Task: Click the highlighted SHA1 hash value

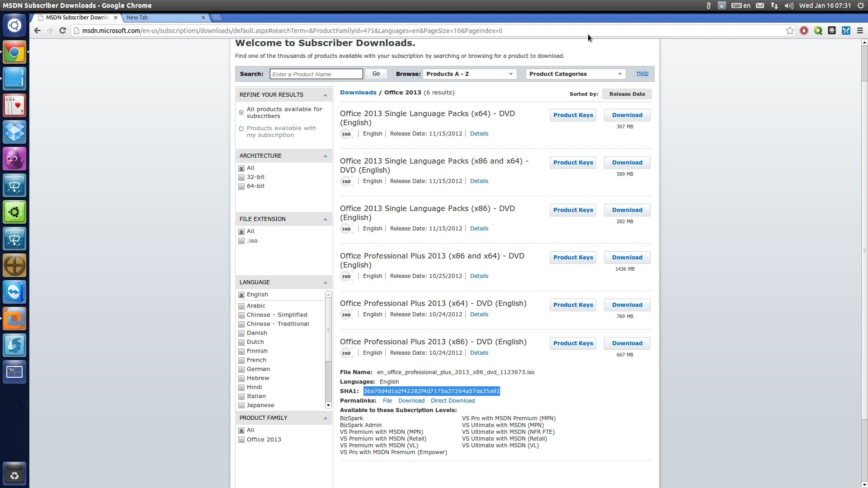Action: coord(431,391)
